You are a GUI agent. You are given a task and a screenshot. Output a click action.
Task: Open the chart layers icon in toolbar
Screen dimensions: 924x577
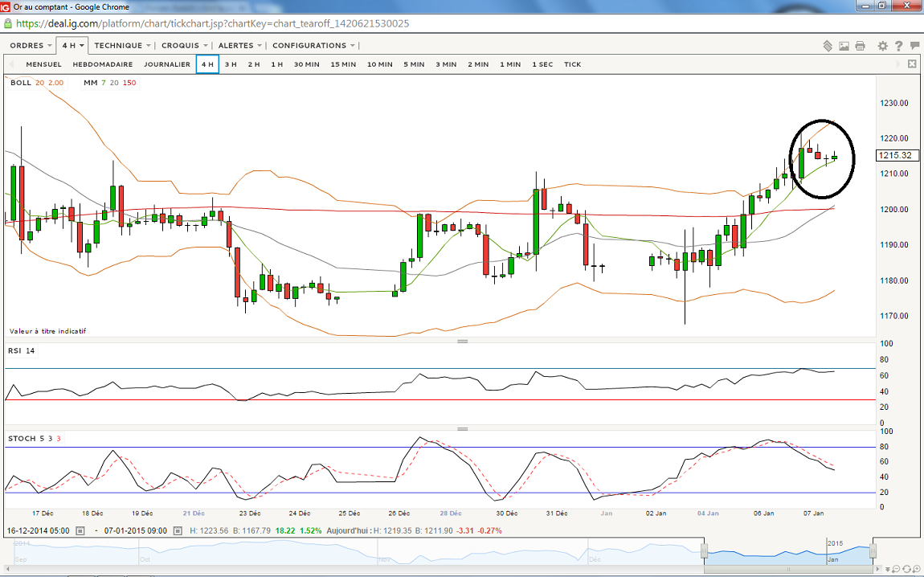[828, 46]
